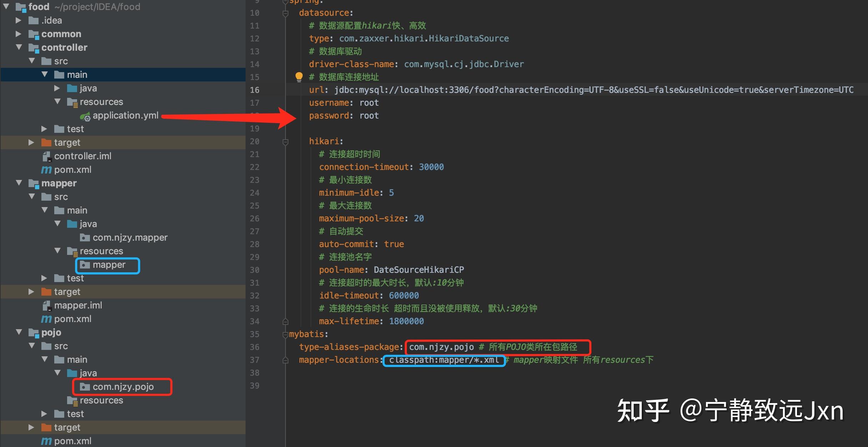Image resolution: width=868 pixels, height=447 pixels.
Task: Expand the target folder under controller
Action: (31, 142)
